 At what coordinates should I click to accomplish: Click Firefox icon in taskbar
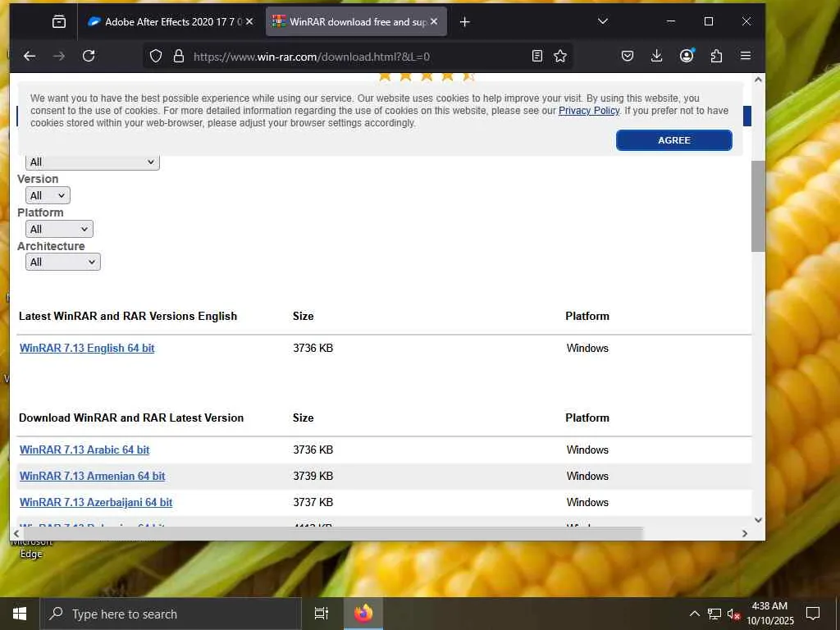point(363,614)
